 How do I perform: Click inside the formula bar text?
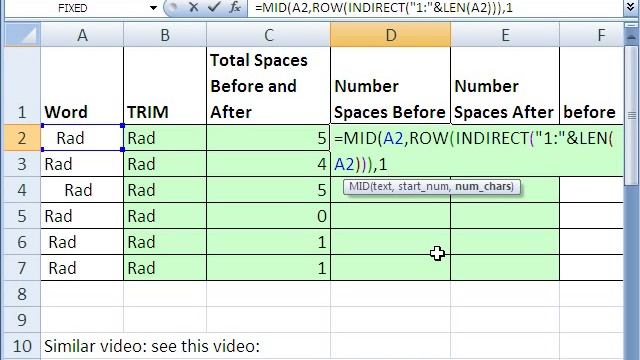click(384, 8)
